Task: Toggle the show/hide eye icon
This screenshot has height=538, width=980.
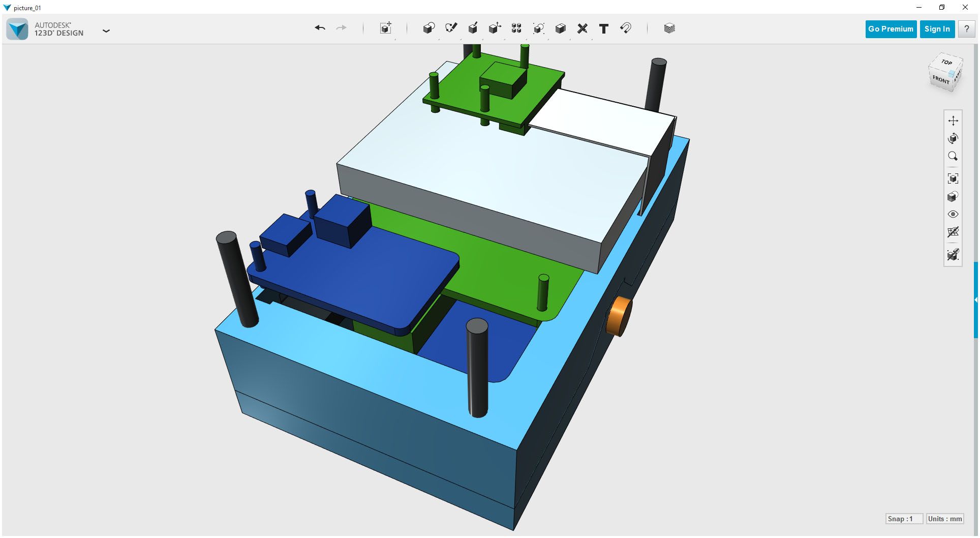Action: [x=954, y=214]
